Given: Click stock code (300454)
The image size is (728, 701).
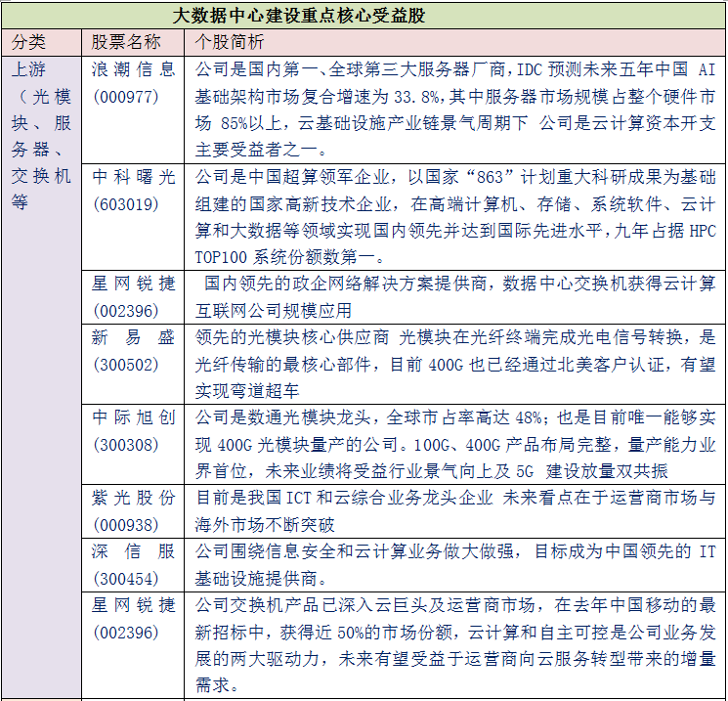Looking at the screenshot, I should coord(126,579).
